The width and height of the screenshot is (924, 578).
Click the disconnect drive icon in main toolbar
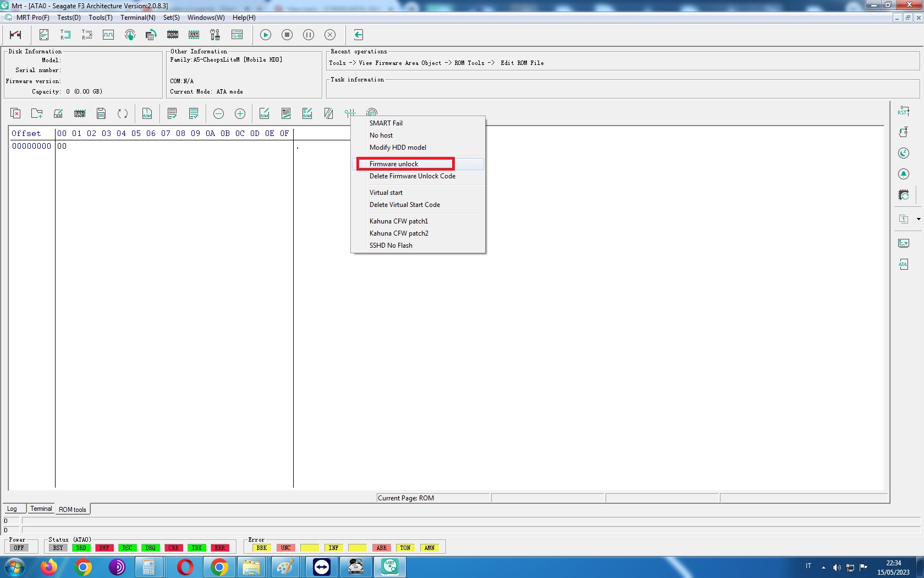pyautogui.click(x=15, y=35)
